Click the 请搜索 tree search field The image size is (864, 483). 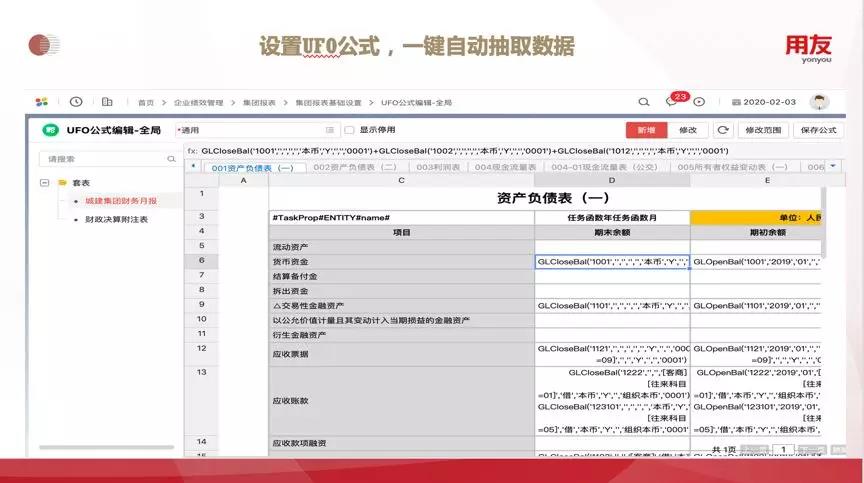click(108, 159)
